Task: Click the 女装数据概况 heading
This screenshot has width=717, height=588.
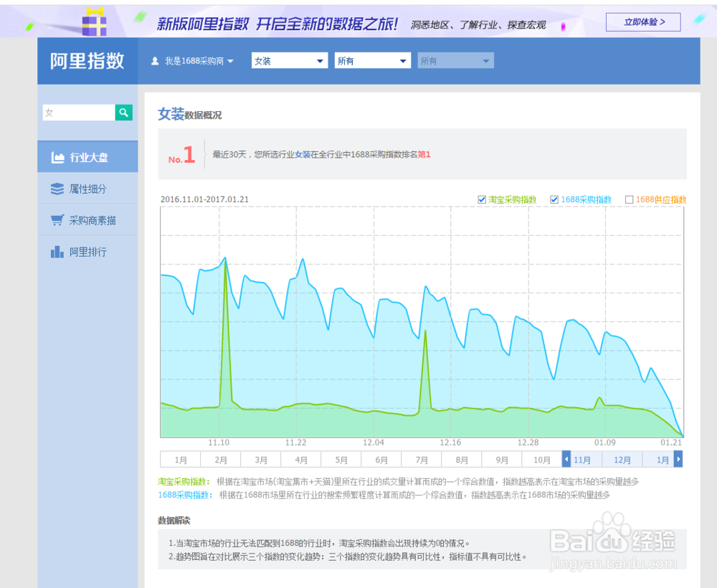Action: (x=189, y=114)
